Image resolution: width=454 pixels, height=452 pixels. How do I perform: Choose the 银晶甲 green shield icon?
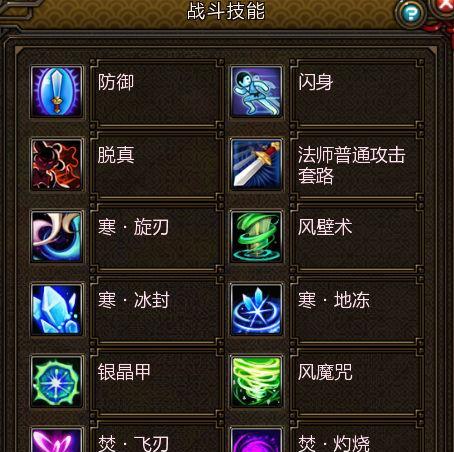[56, 382]
